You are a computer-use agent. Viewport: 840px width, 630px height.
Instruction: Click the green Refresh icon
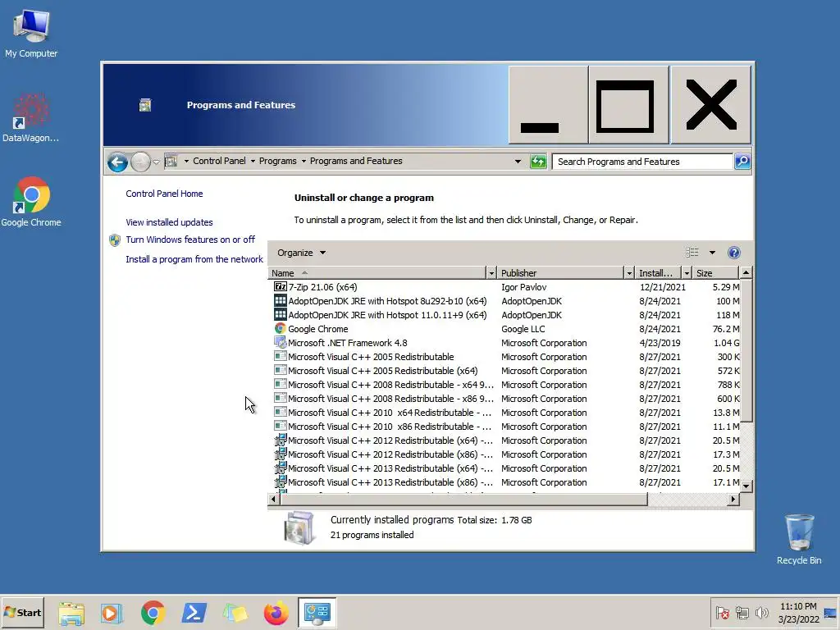point(538,162)
